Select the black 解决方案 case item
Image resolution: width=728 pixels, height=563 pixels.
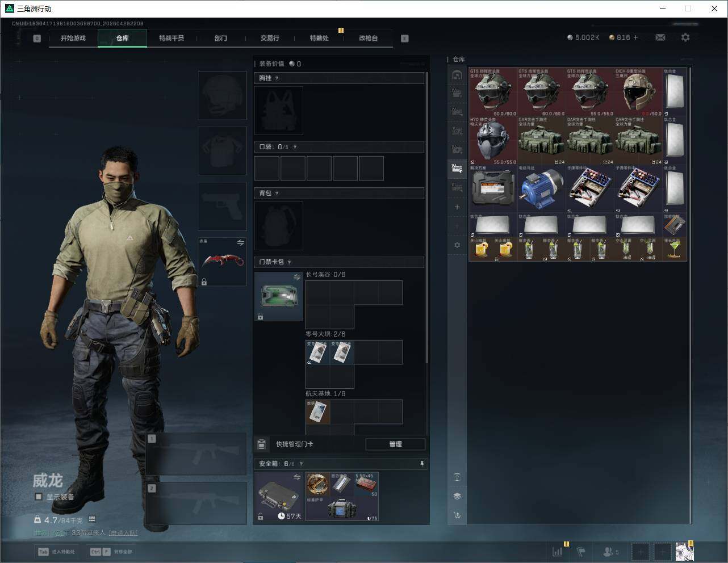click(x=493, y=189)
